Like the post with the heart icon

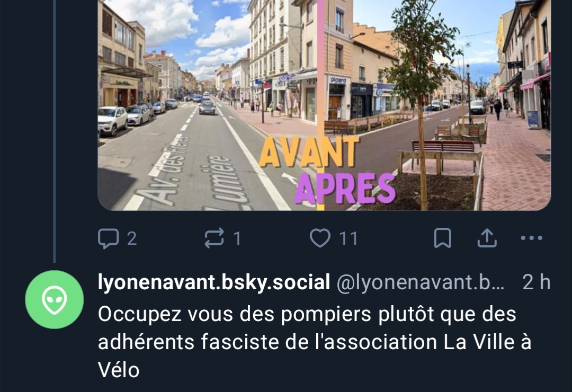point(320,238)
